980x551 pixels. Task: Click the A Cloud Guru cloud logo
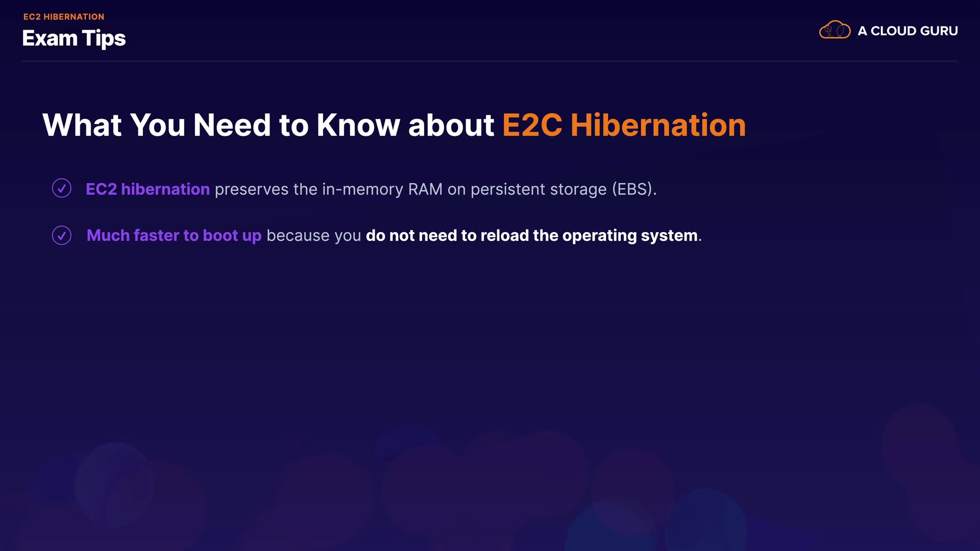[x=835, y=30]
